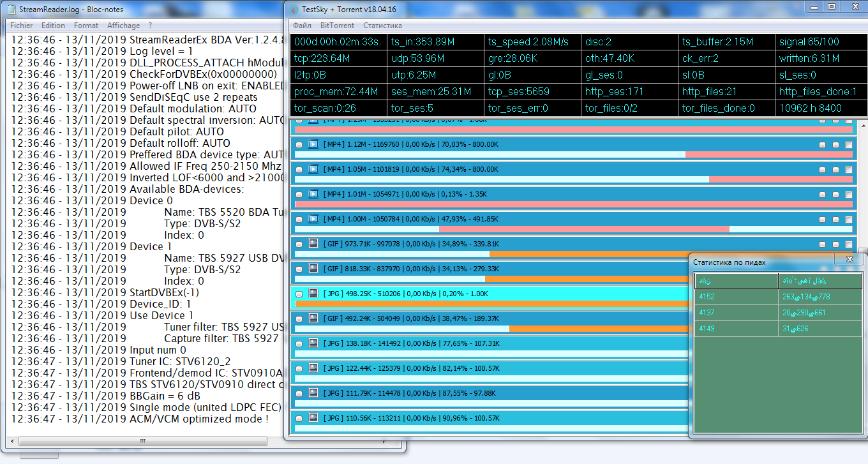Click the video icon on the MP4 1.12M row
868x464 pixels.
coord(313,145)
